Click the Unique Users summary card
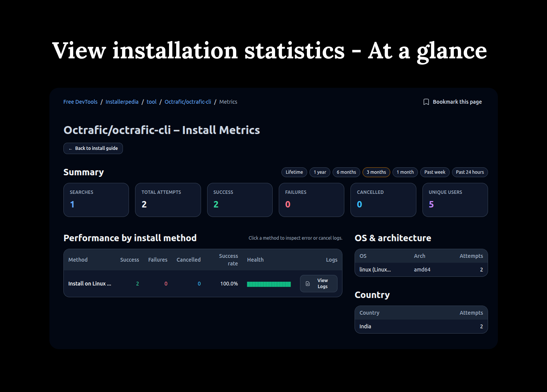Screen dimensions: 547x392 (455, 200)
